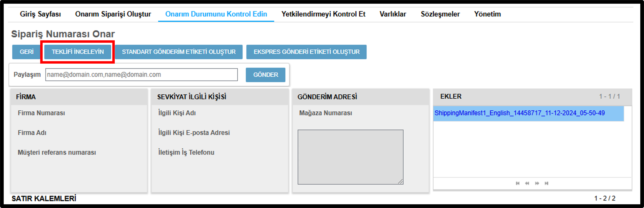The height and width of the screenshot is (208, 644).
Task: Click the İlgili Kişi Adı label
Action: click(x=177, y=113)
